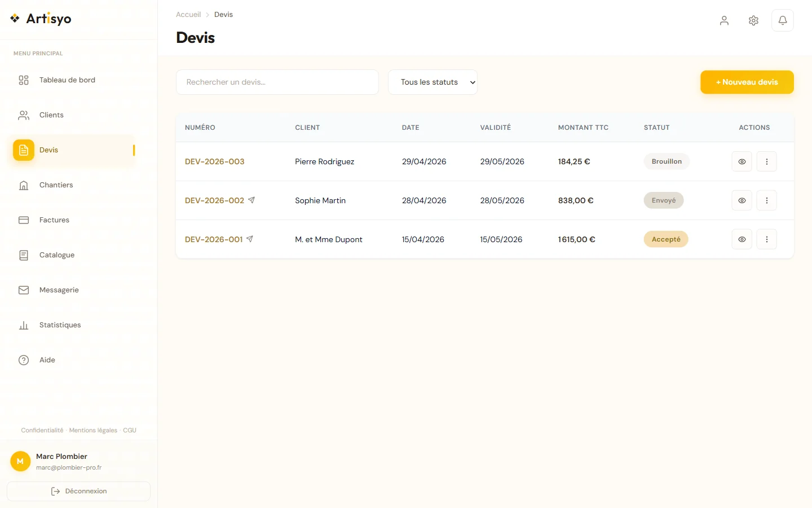Create a quote with Nouveau devis button
The image size is (812, 508).
pos(747,82)
